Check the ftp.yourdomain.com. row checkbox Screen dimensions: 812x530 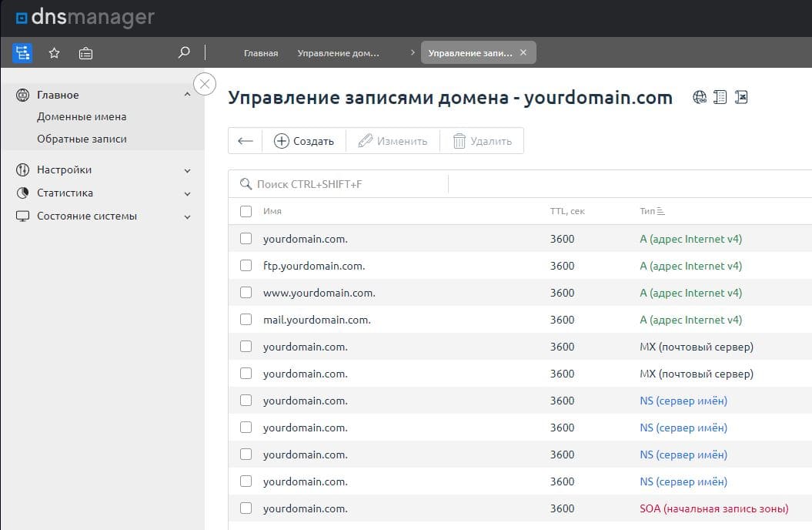246,265
